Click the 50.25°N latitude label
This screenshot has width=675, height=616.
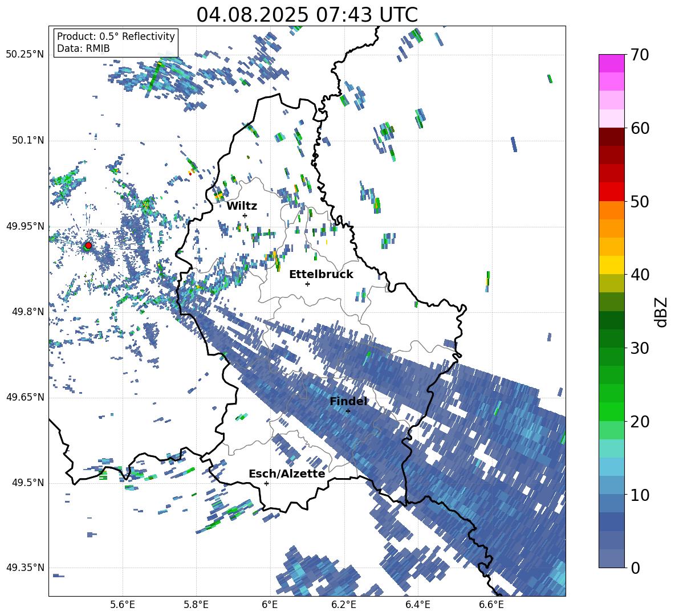(x=25, y=55)
